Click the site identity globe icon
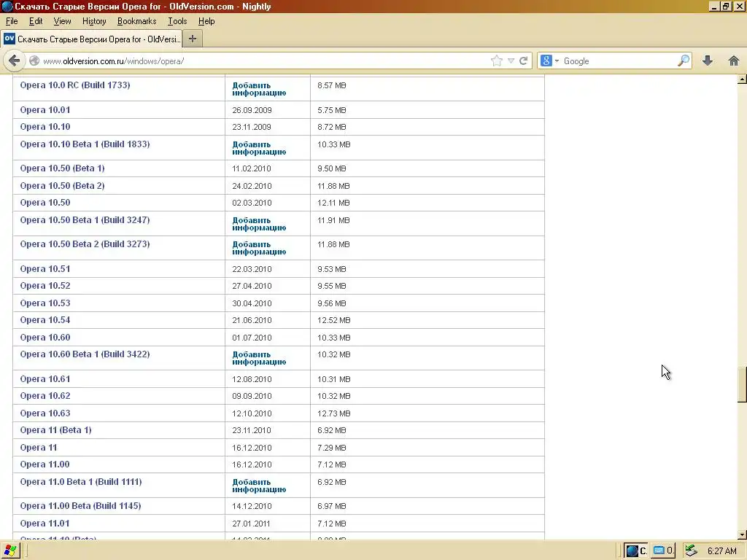This screenshot has width=747, height=560. pos(34,61)
